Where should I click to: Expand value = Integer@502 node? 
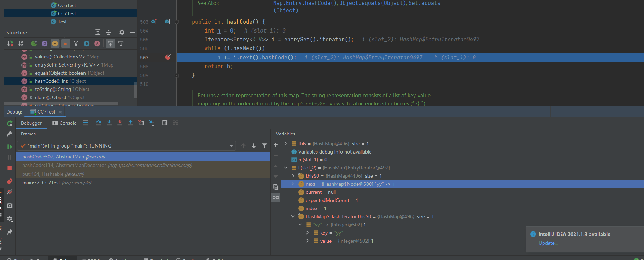(x=307, y=241)
